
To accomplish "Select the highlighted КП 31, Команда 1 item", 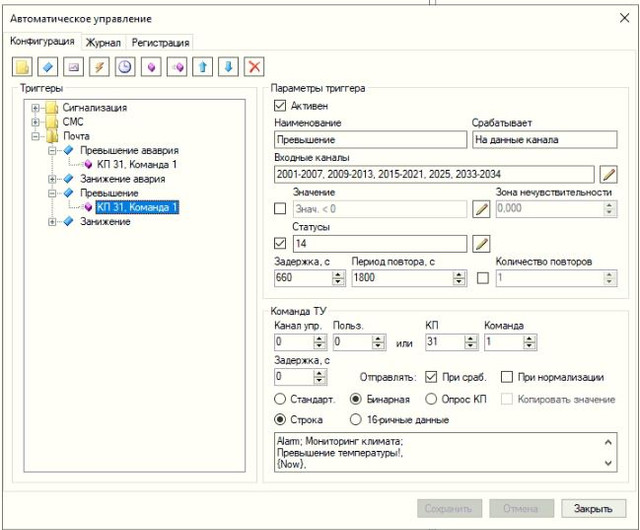I will 137,207.
